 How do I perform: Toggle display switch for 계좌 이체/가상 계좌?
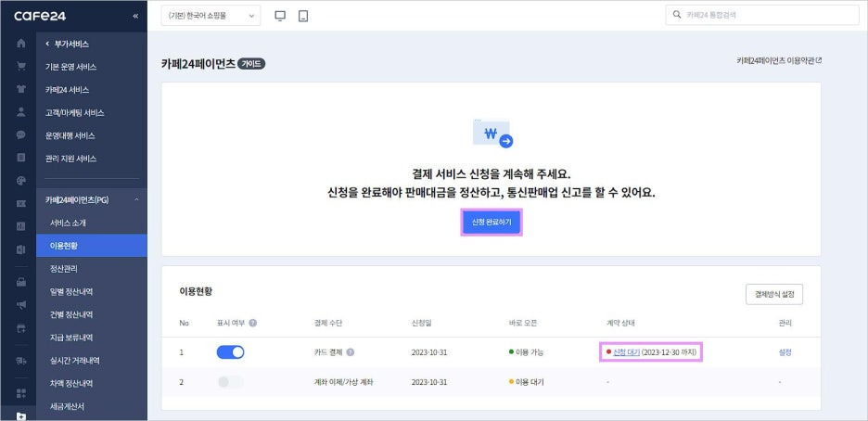pyautogui.click(x=230, y=382)
